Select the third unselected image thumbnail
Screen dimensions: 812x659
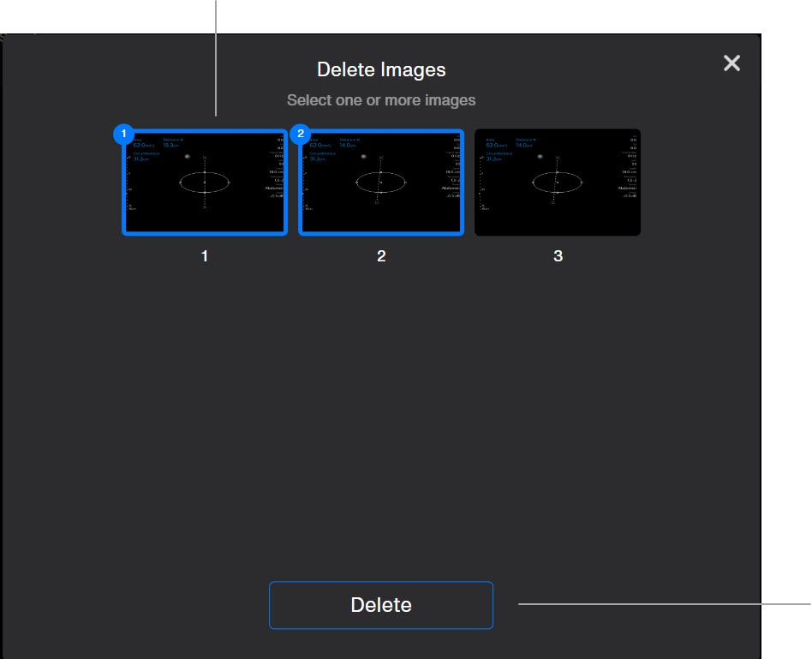558,182
